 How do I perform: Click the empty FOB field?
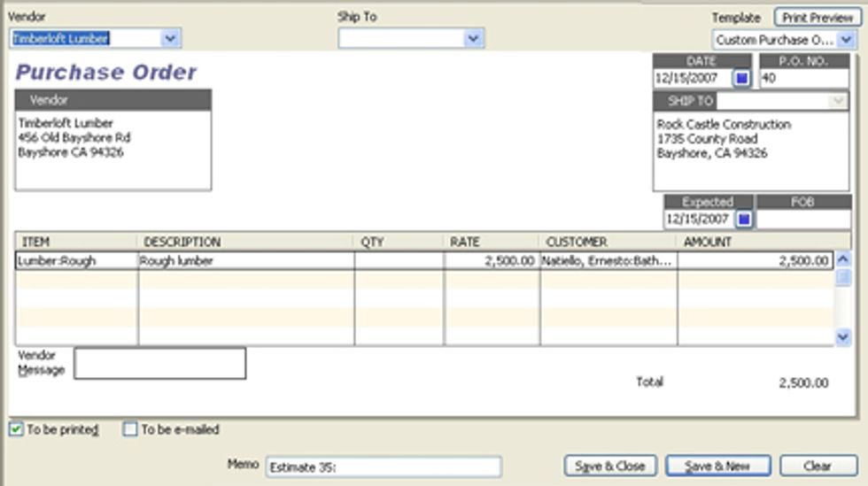(x=803, y=220)
